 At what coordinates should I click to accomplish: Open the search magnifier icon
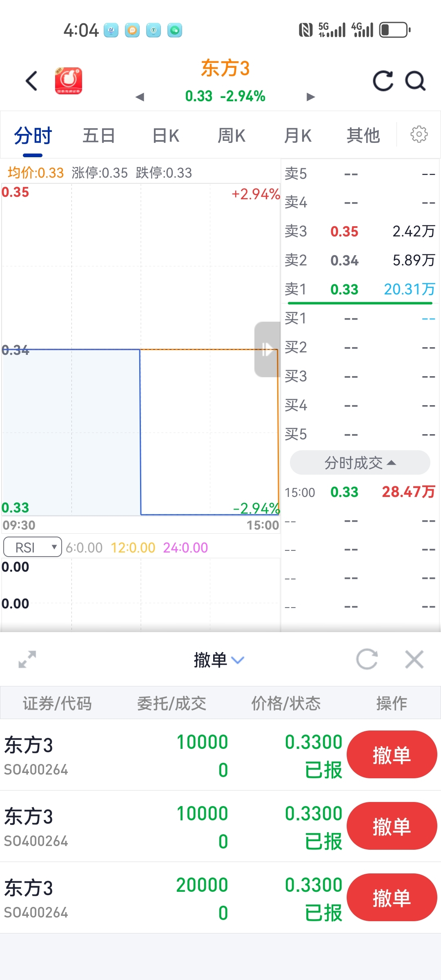pos(415,81)
